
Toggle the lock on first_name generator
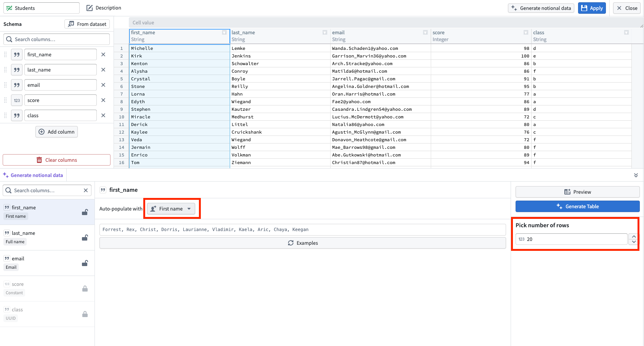(x=85, y=212)
